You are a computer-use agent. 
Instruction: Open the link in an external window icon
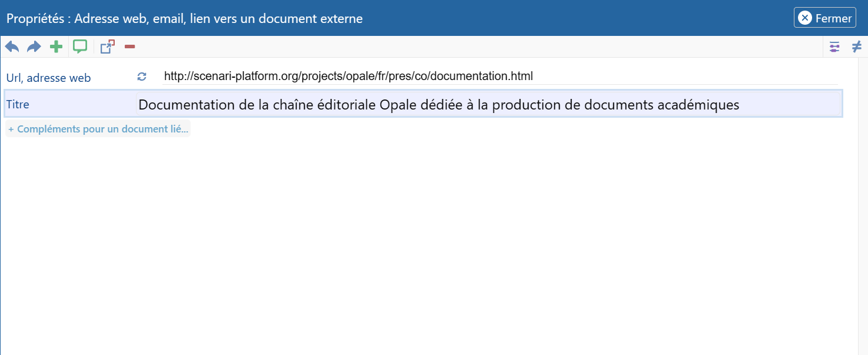pos(107,47)
